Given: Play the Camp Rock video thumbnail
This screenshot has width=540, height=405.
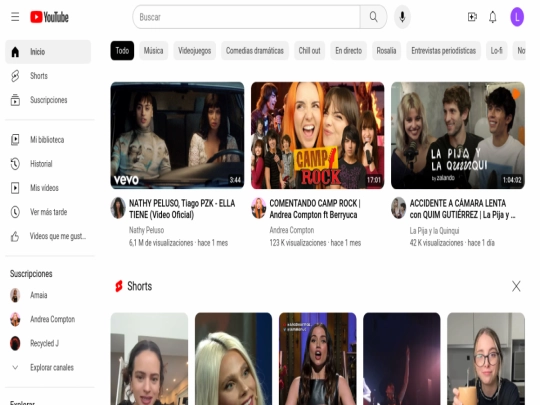Looking at the screenshot, I should (x=318, y=135).
